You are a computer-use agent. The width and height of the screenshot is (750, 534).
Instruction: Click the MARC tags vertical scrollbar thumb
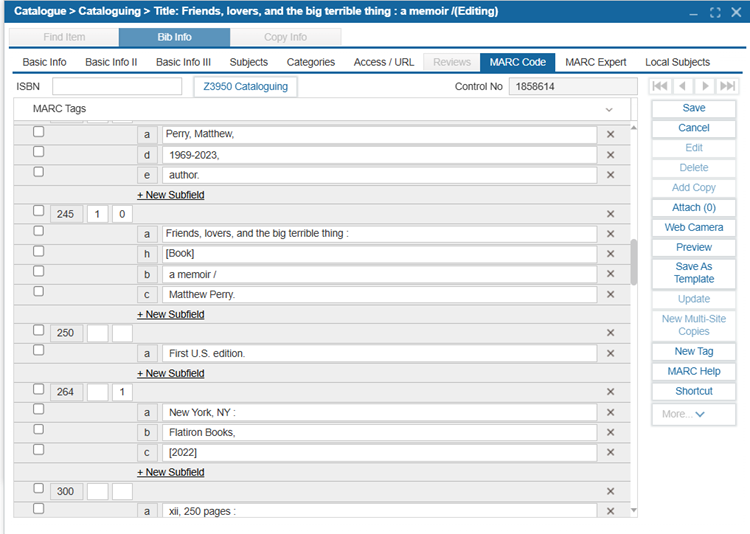[x=634, y=262]
